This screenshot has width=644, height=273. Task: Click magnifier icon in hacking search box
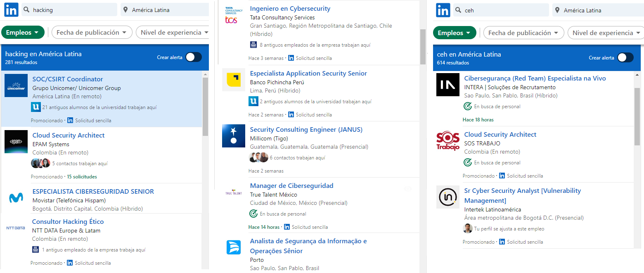pos(27,10)
